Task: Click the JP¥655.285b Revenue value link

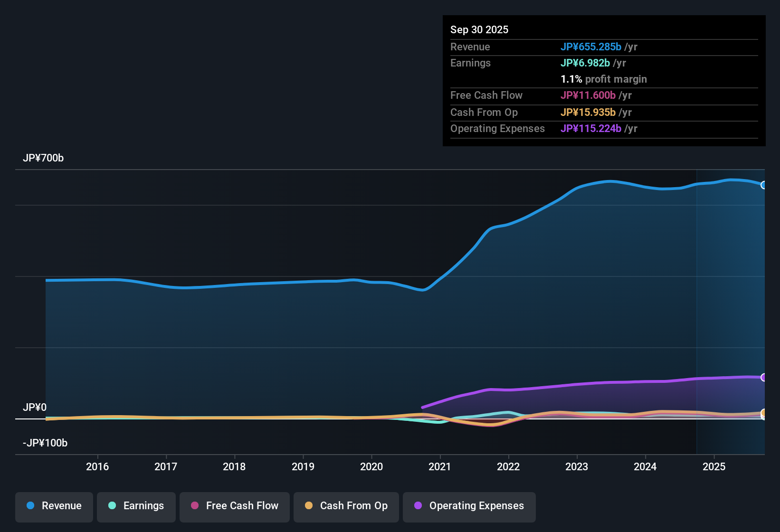Action: (x=591, y=47)
